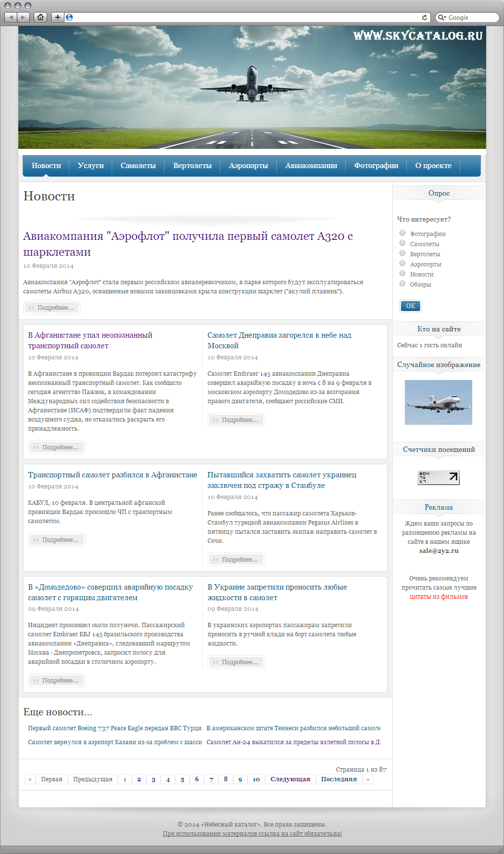Open the Аэрофлот A320 шарклеты headline
This screenshot has height=854, width=504.
point(188,244)
